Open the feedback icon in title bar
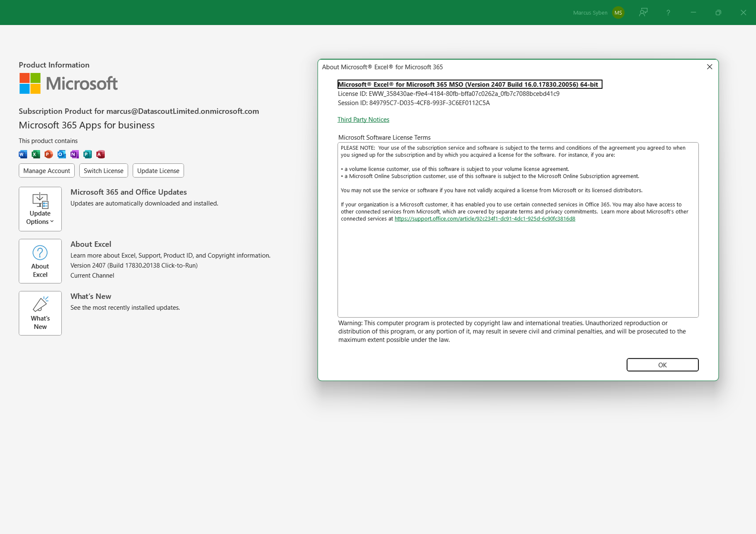 pyautogui.click(x=643, y=12)
